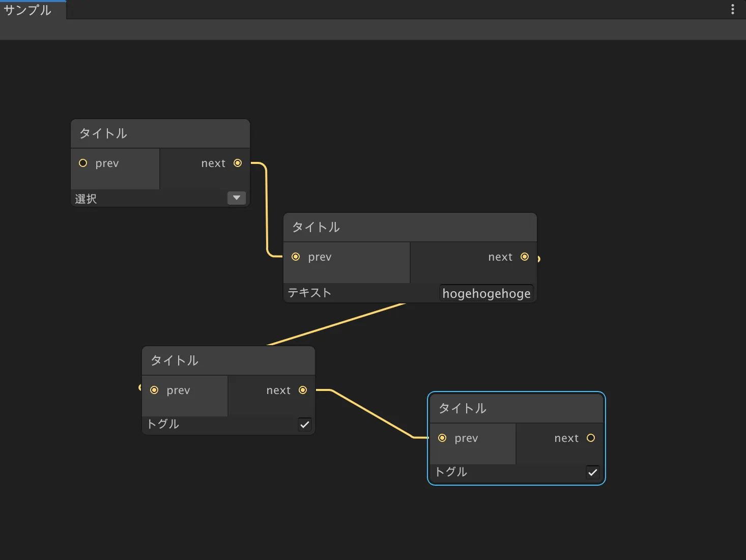Image resolution: width=746 pixels, height=560 pixels.
Task: Click prev port on the blue-highlighted node
Action: (x=442, y=438)
